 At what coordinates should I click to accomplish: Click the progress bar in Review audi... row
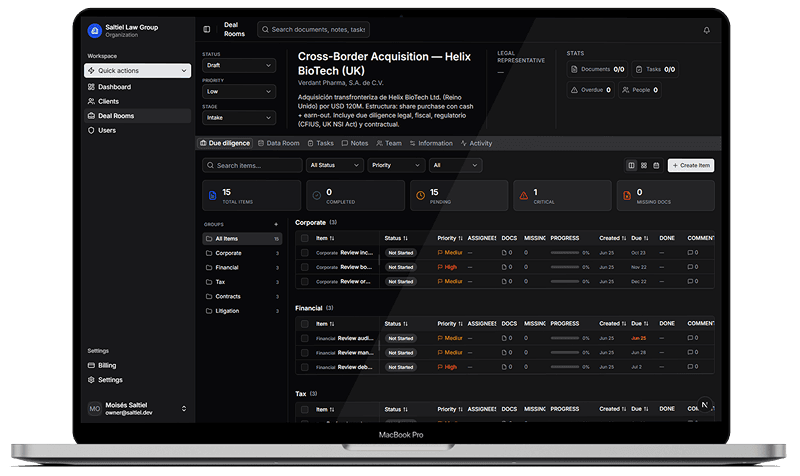click(x=565, y=338)
